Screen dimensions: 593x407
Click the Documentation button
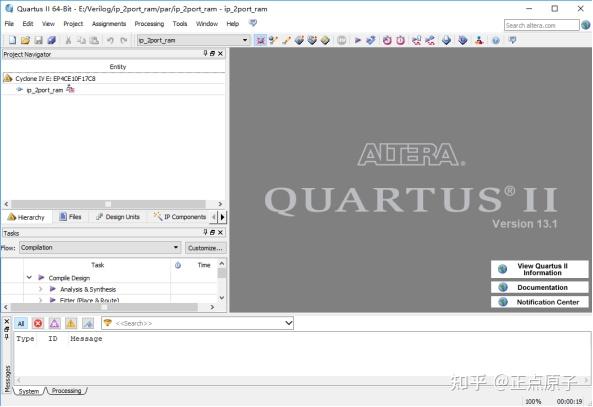point(540,287)
